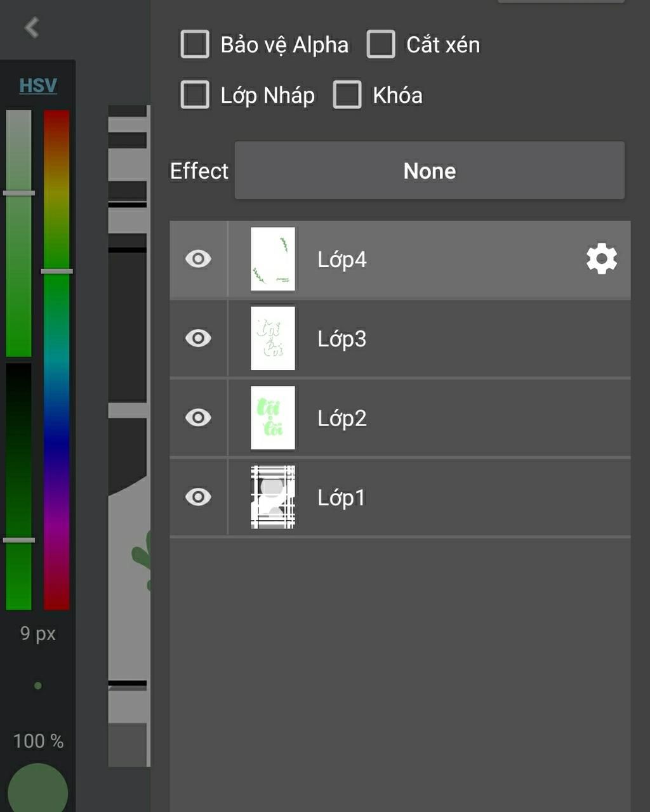
Task: Tap the back arrow icon
Action: (x=32, y=27)
